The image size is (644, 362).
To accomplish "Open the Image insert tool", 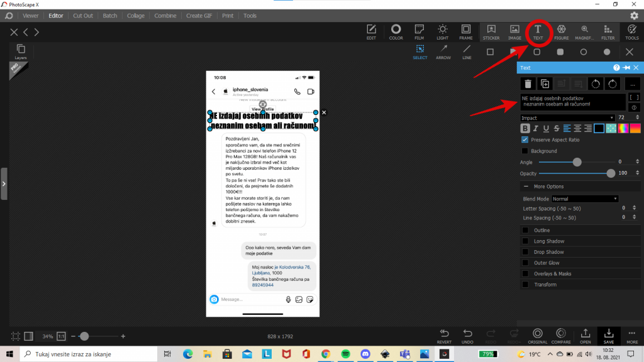I will [514, 32].
